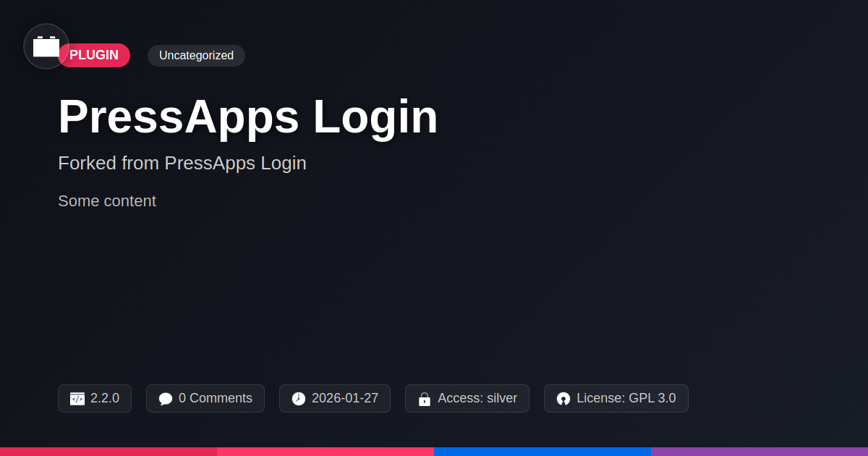Click the code version icon
This screenshot has height=456, width=868.
tap(77, 399)
